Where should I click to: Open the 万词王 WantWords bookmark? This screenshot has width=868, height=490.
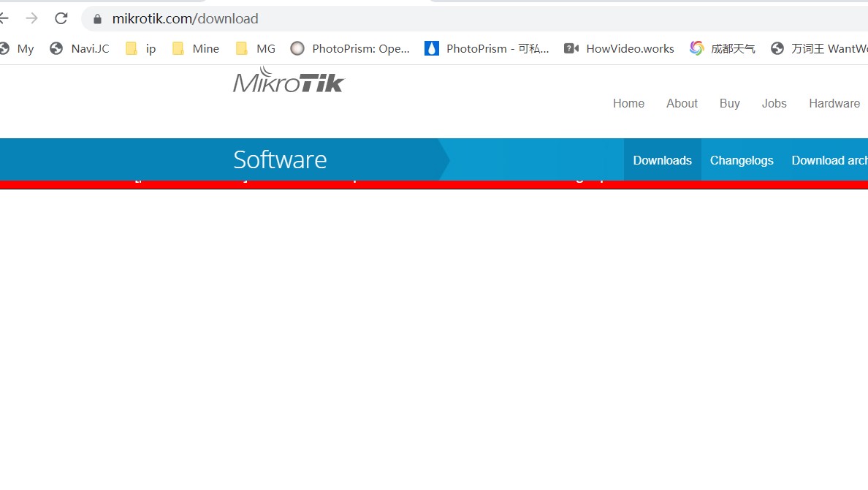(x=819, y=49)
